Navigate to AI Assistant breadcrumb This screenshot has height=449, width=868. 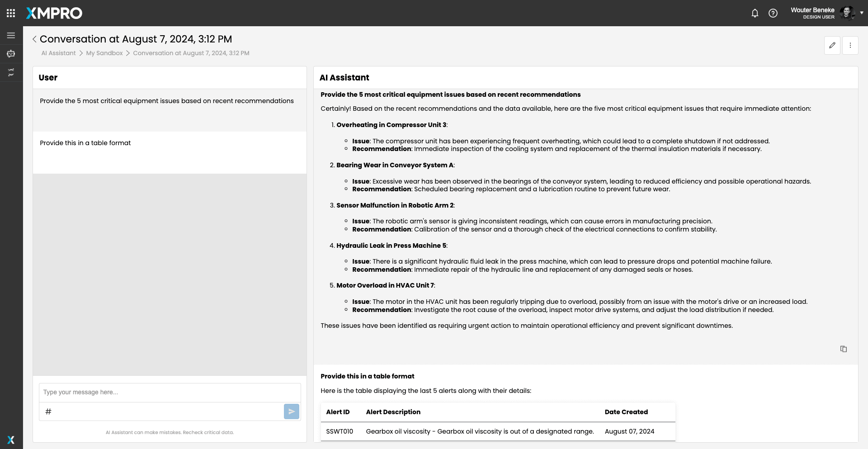(58, 53)
